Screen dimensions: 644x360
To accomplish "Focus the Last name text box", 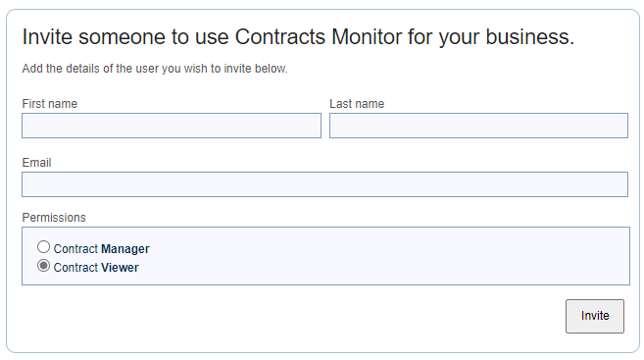I will coord(478,126).
